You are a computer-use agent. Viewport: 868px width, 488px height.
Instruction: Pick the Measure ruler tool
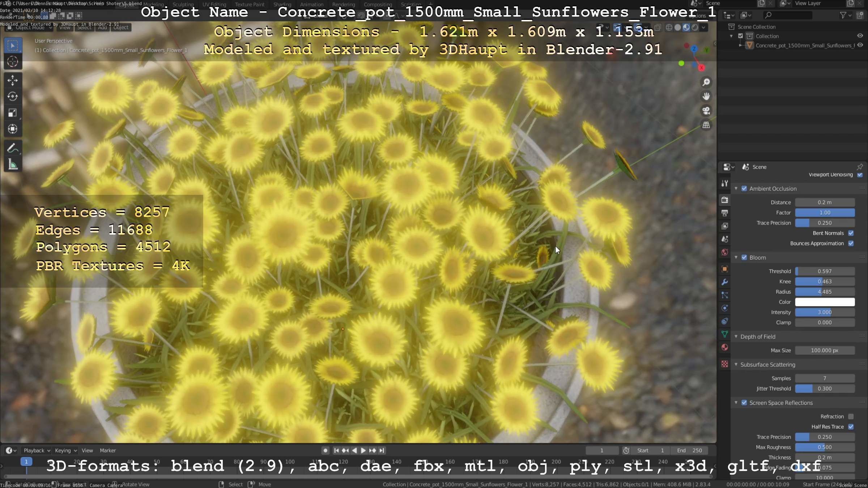click(x=13, y=164)
